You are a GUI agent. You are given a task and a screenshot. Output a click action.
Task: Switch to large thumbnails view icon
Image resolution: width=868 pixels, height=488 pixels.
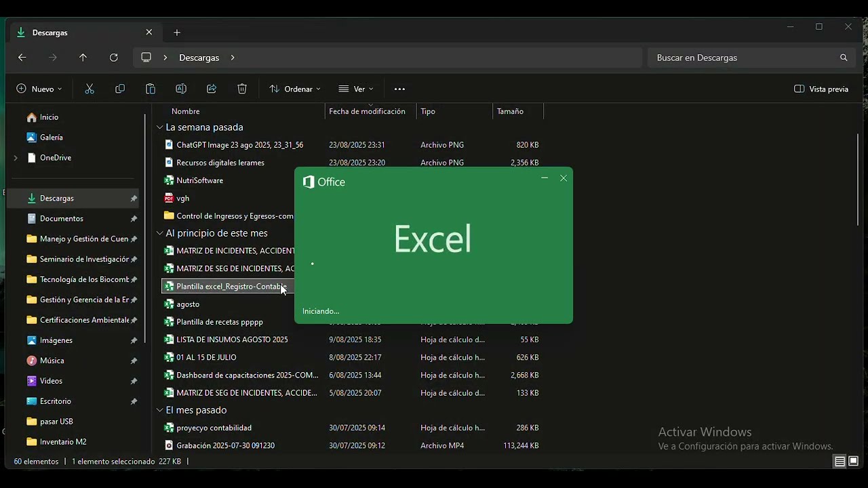pos(853,462)
